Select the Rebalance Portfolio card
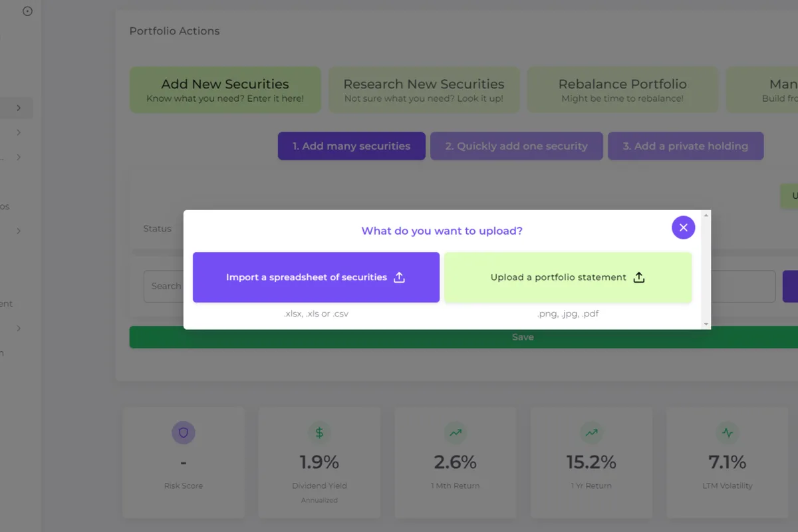798x532 pixels. (x=622, y=90)
